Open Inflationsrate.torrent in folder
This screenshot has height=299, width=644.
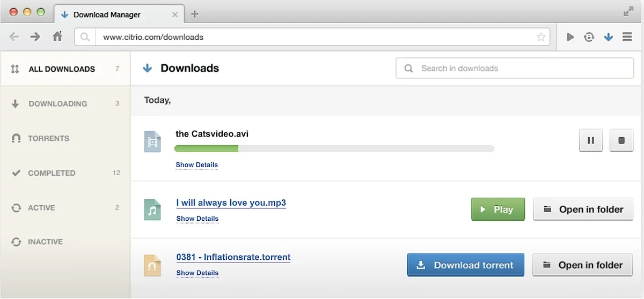click(x=583, y=265)
